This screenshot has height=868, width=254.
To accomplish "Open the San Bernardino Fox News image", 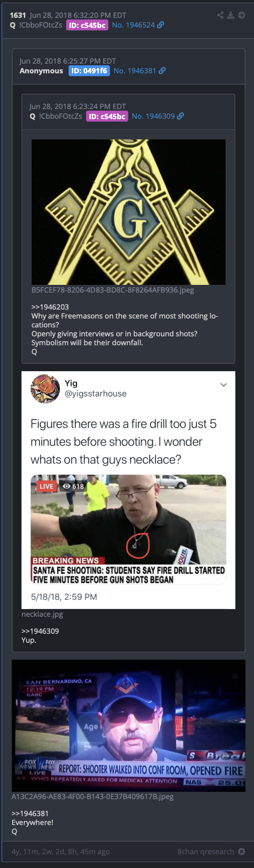I will coord(129,726).
